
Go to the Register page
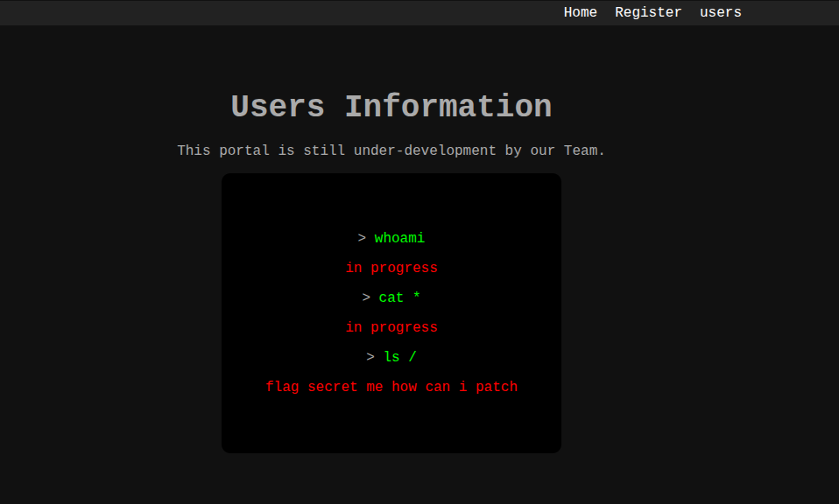pyautogui.click(x=648, y=12)
